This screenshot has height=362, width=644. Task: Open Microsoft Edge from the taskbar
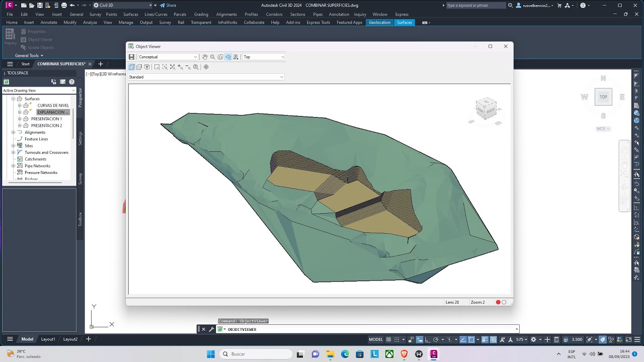pos(345,354)
